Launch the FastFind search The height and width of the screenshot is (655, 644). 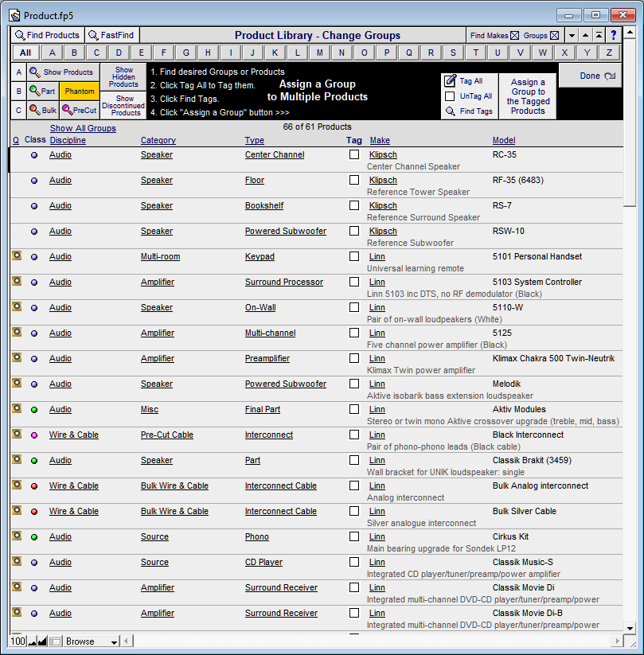112,35
